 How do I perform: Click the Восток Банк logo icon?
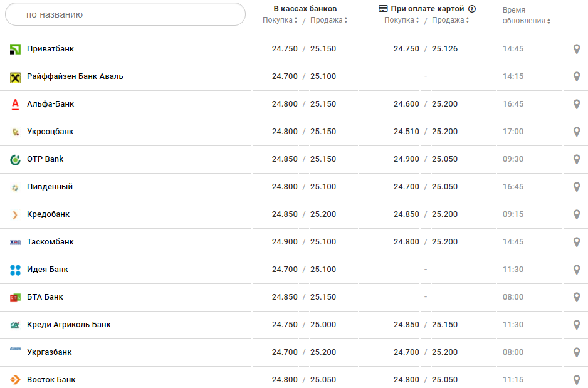pos(16,380)
